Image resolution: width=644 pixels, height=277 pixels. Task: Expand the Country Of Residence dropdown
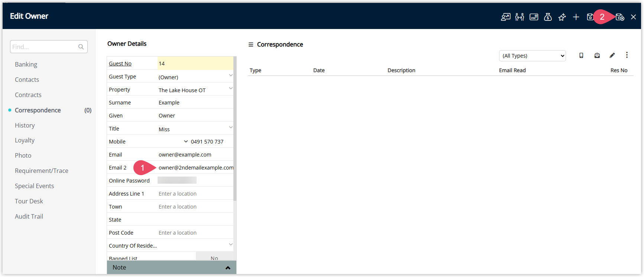point(231,244)
